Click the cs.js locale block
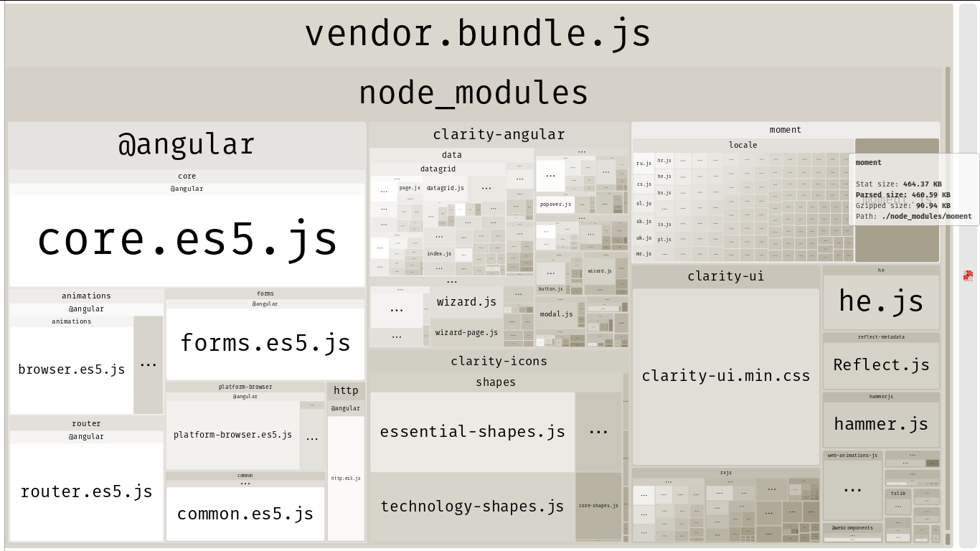 [x=644, y=184]
